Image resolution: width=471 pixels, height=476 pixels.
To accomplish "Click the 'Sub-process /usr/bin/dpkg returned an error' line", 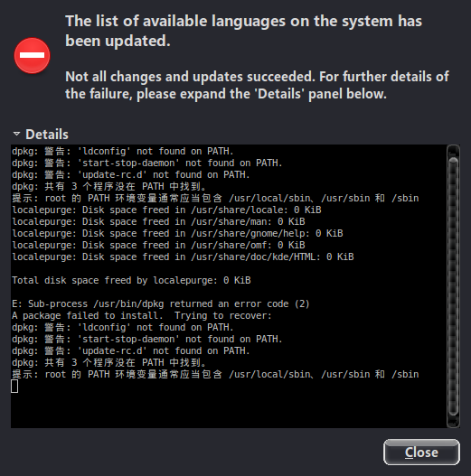I will (x=161, y=303).
